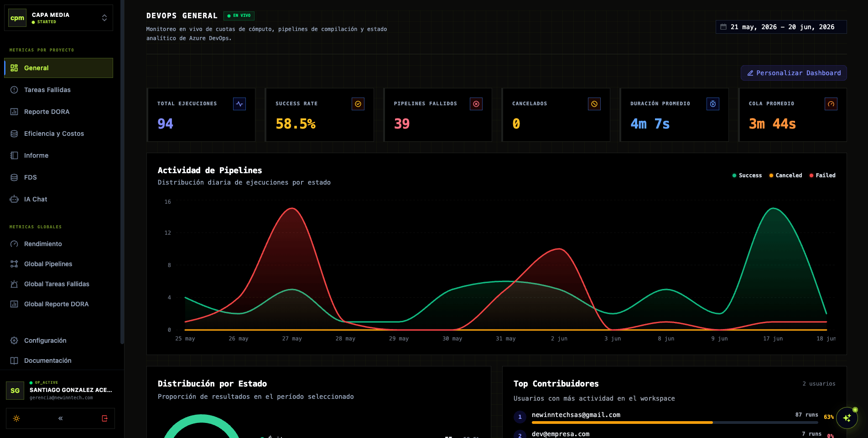Click the Pipelines Fallidos X icon
This screenshot has width=868, height=438.
tap(476, 104)
